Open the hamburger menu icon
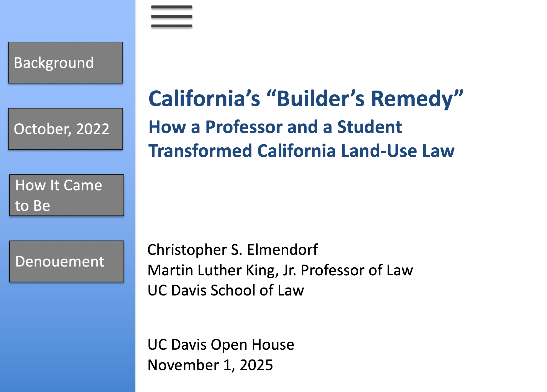The height and width of the screenshot is (392, 547). point(172,16)
